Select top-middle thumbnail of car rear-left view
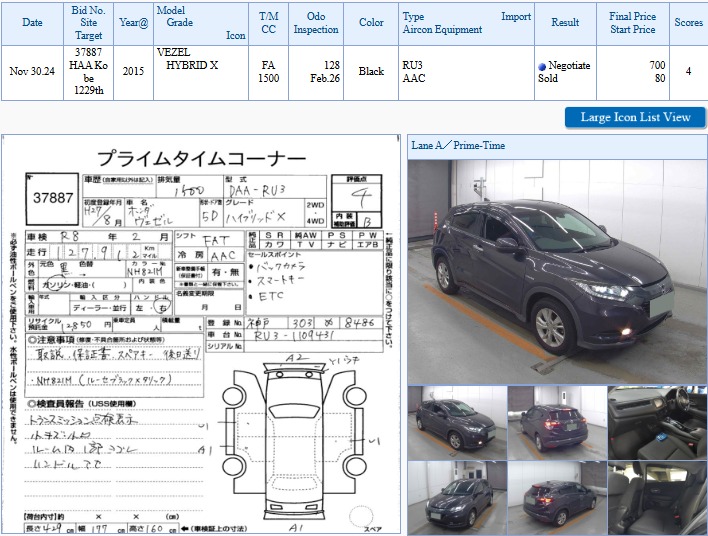The width and height of the screenshot is (708, 536). (x=556, y=420)
